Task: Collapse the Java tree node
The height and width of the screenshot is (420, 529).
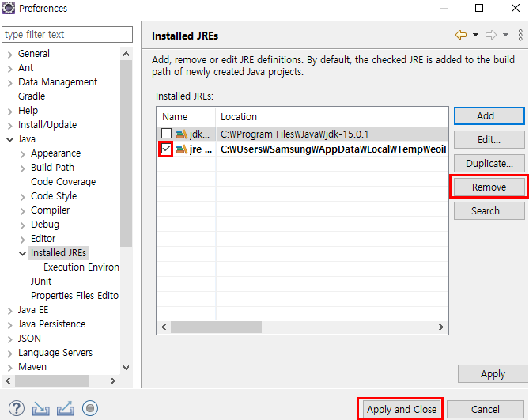Action: tap(9, 139)
